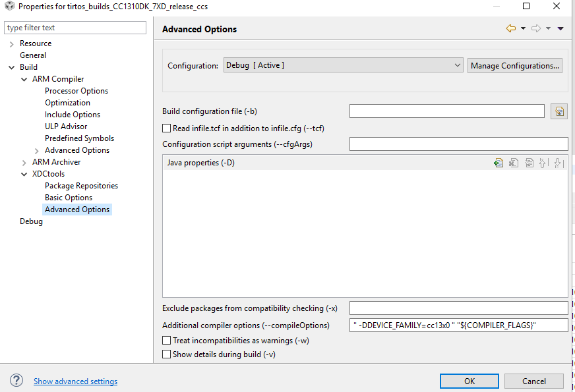The image size is (575, 392).
Task: Open Show advanced settings link
Action: click(x=75, y=381)
